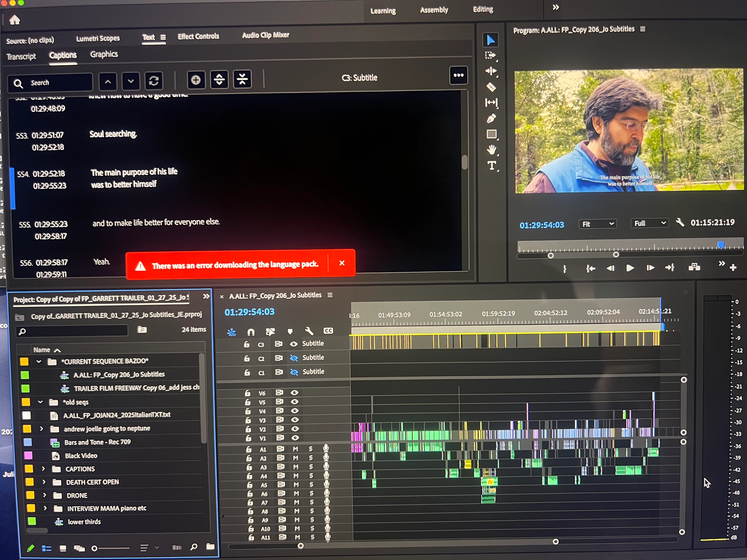747x560 pixels.
Task: Mute audio track A1
Action: tap(296, 449)
